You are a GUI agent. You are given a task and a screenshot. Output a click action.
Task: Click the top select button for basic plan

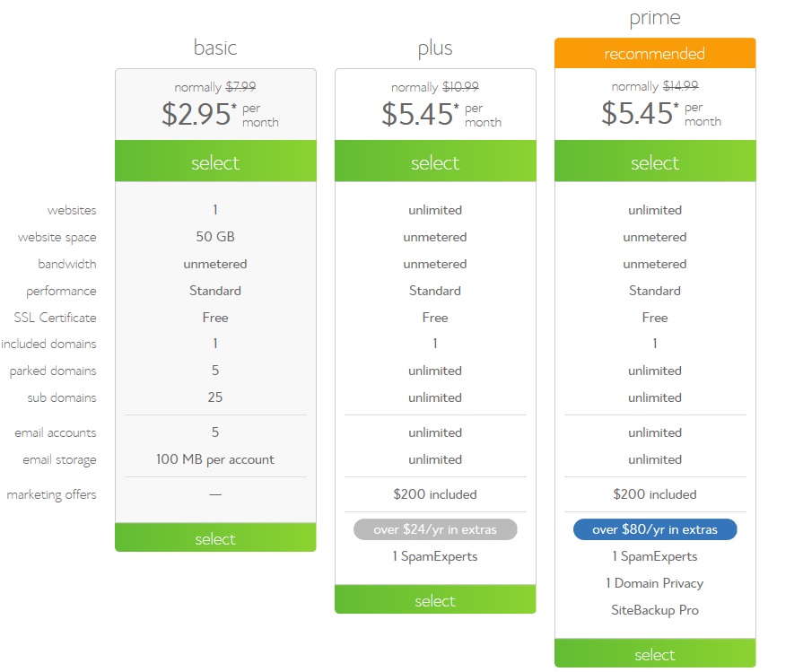click(x=215, y=161)
